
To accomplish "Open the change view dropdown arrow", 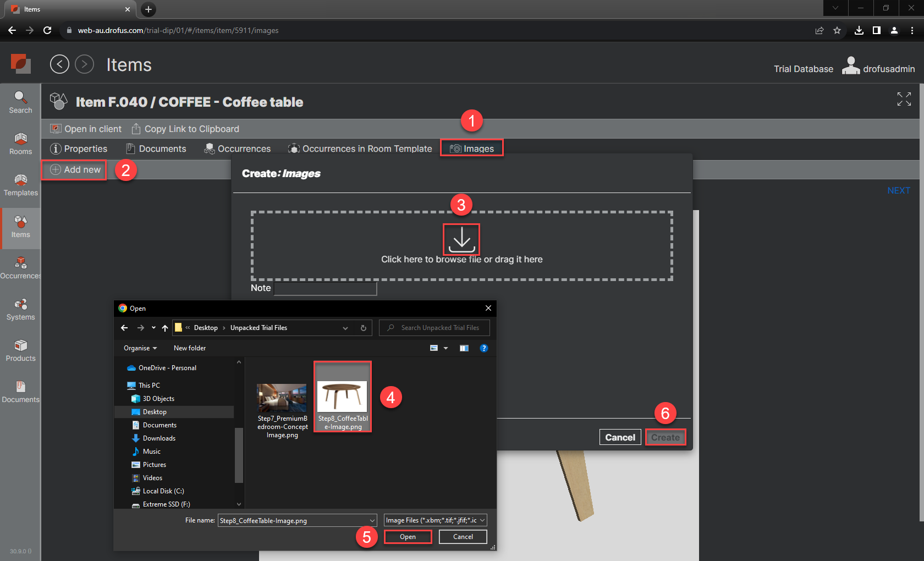I will coord(446,348).
